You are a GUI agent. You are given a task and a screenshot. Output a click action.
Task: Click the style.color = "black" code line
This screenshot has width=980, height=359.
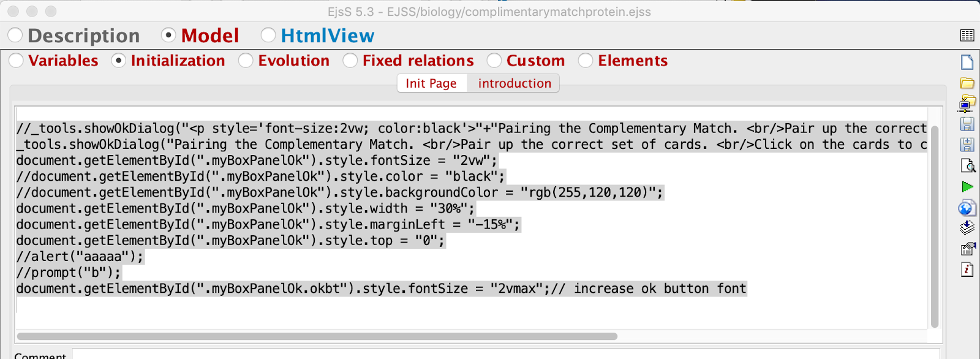click(261, 177)
